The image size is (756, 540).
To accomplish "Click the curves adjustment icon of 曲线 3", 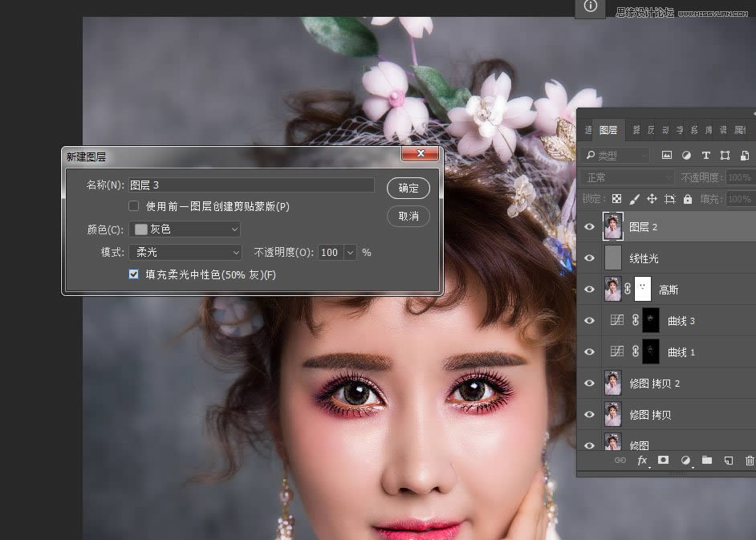I will (616, 319).
